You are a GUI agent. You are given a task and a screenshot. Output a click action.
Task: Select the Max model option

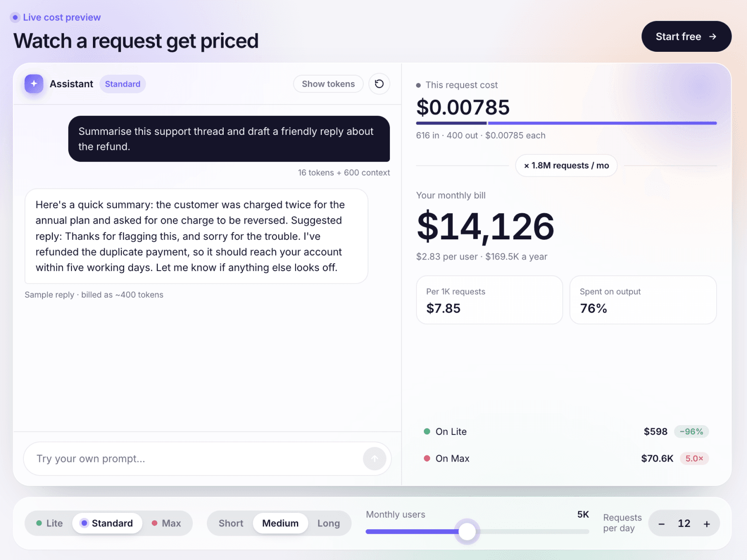click(x=166, y=523)
